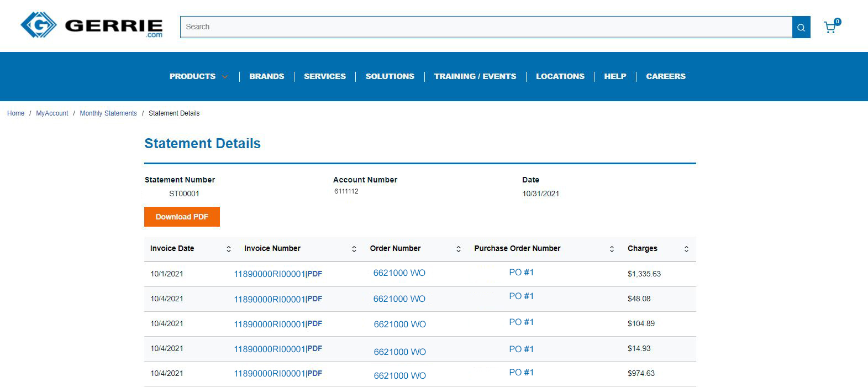The image size is (868, 387).
Task: Open the CAREERS menu item
Action: pos(666,76)
